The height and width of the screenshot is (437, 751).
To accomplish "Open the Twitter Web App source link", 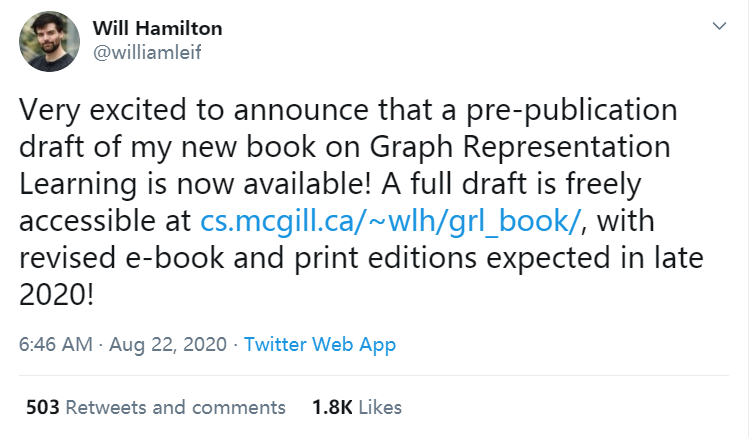I will click(320, 345).
